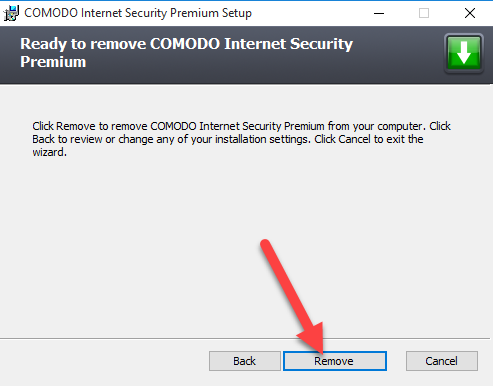
Task: Click the word wizard in instructions
Action: point(49,152)
